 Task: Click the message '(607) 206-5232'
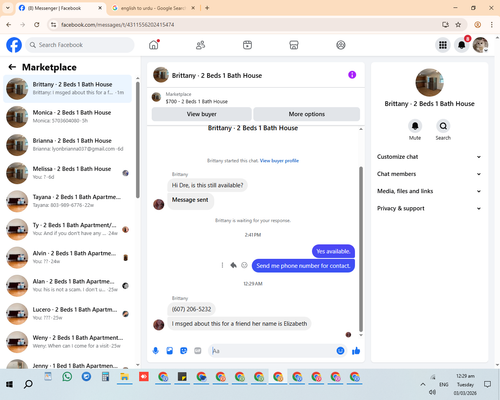coord(191,309)
